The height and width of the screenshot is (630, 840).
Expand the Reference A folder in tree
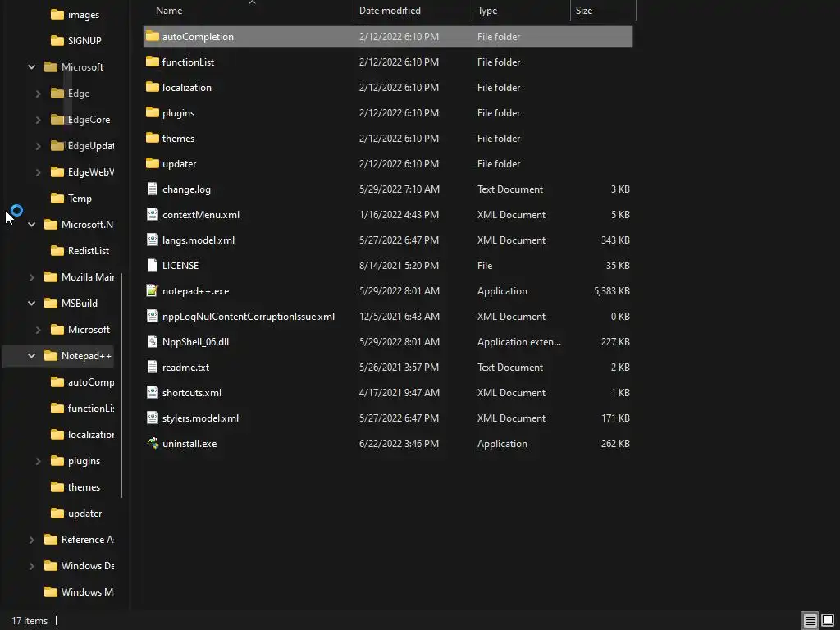[32, 540]
